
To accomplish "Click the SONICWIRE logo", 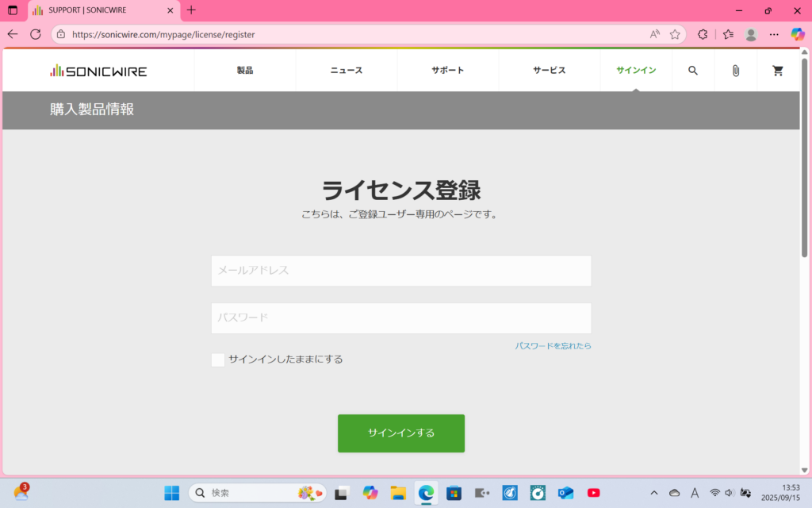I will 98,71.
